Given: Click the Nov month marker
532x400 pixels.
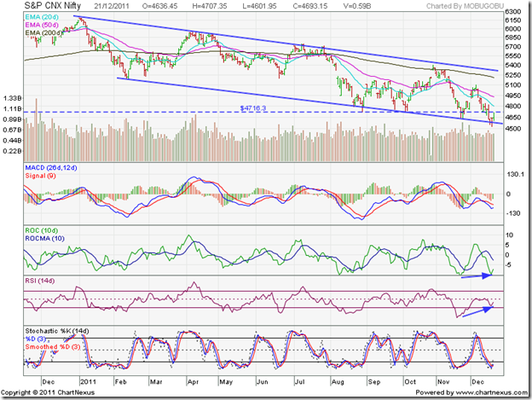Looking at the screenshot, I should (x=443, y=382).
